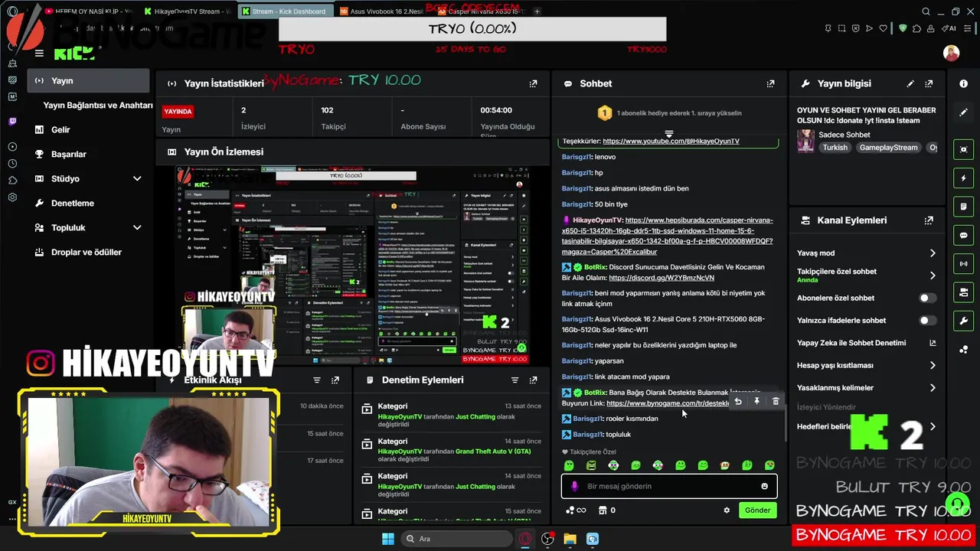Click the Gönder send button
Image resolution: width=980 pixels, height=551 pixels.
757,510
